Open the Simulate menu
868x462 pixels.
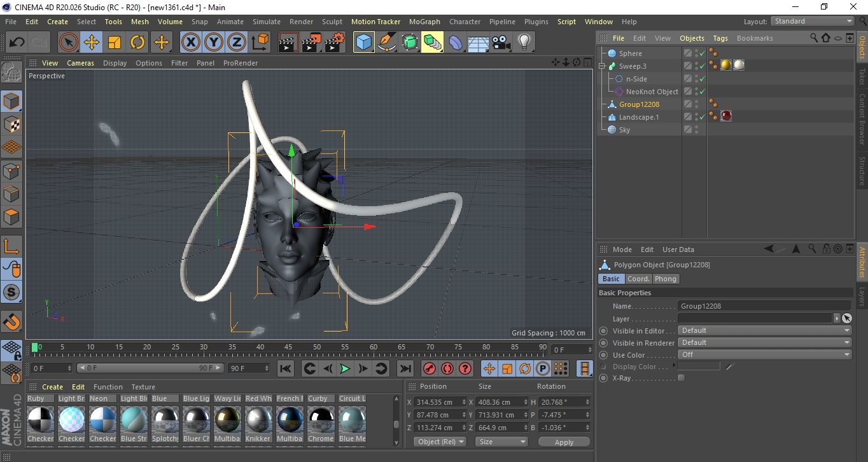[267, 22]
